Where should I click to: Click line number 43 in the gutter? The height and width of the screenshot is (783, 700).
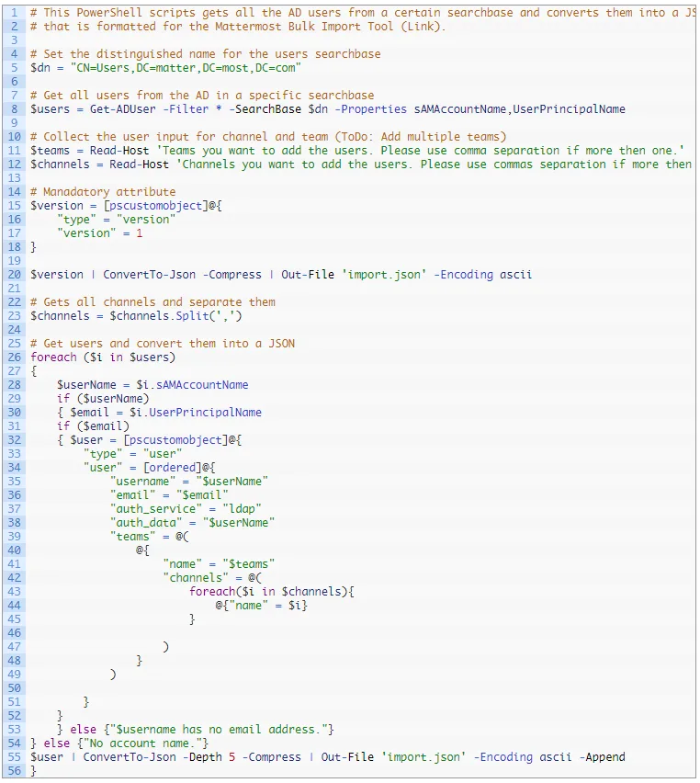[15, 592]
